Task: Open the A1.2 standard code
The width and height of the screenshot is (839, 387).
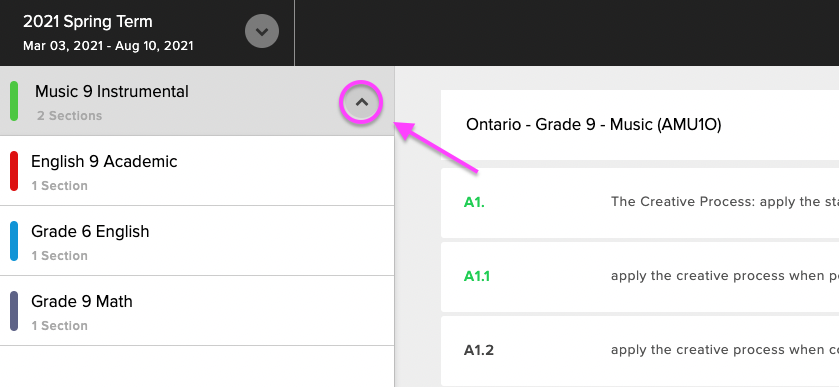Action: 479,350
